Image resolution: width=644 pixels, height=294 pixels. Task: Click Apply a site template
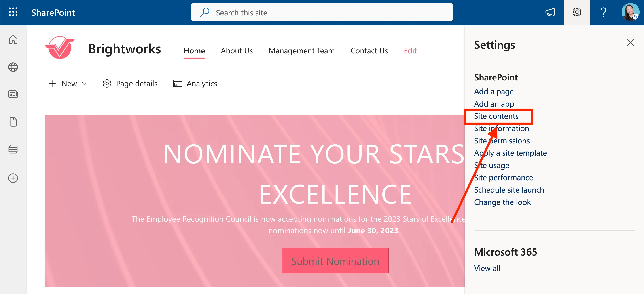pos(510,153)
